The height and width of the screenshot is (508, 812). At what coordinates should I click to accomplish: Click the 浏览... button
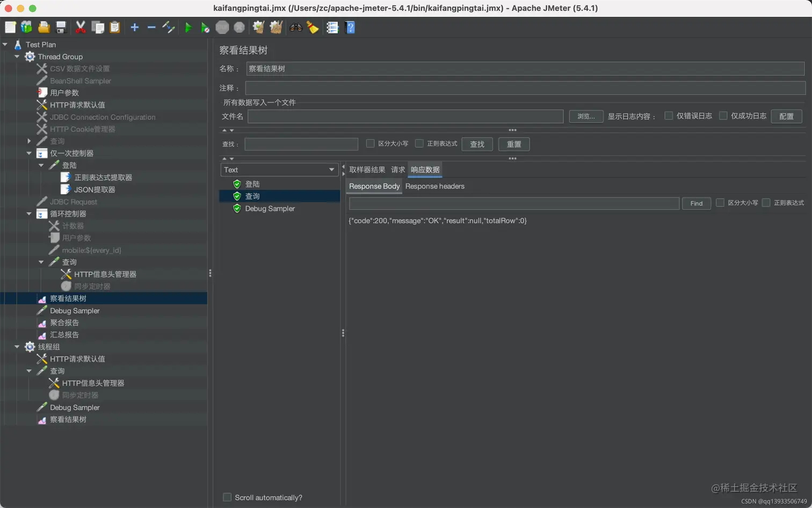pyautogui.click(x=586, y=116)
